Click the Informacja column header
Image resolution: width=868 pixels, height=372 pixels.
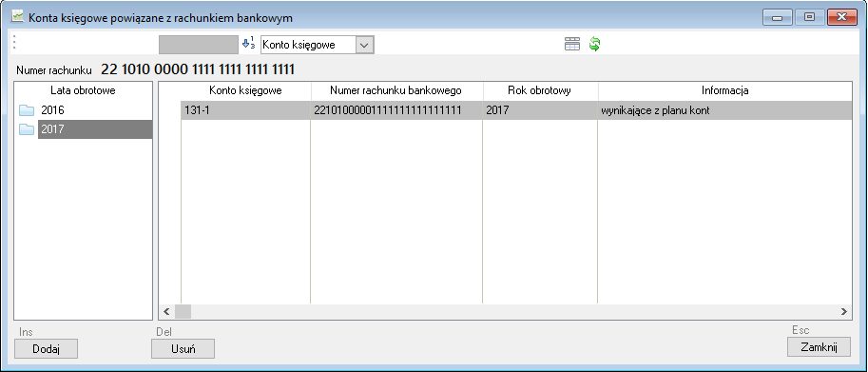coord(724,90)
